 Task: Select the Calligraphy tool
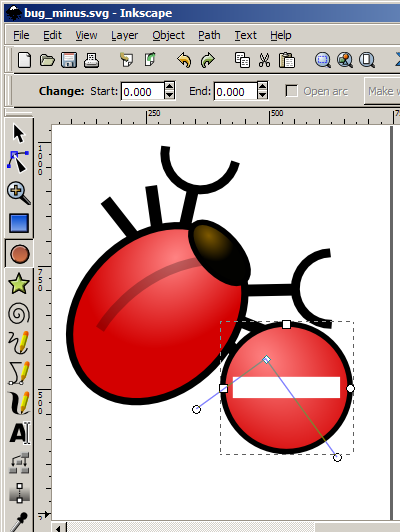pos(19,403)
